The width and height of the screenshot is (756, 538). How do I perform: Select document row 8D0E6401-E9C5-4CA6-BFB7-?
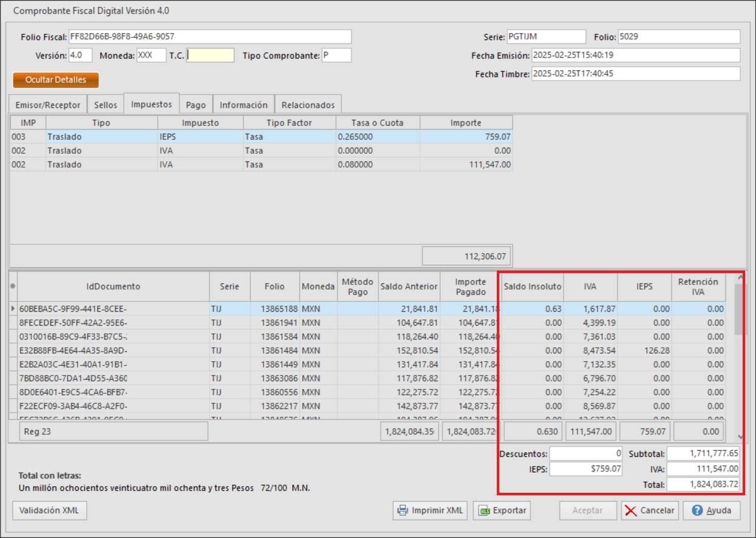(371, 392)
